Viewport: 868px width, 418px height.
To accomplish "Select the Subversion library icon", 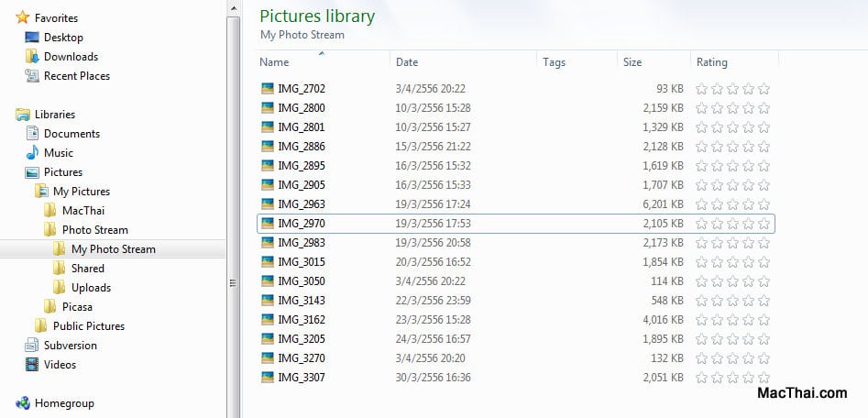I will coord(32,346).
